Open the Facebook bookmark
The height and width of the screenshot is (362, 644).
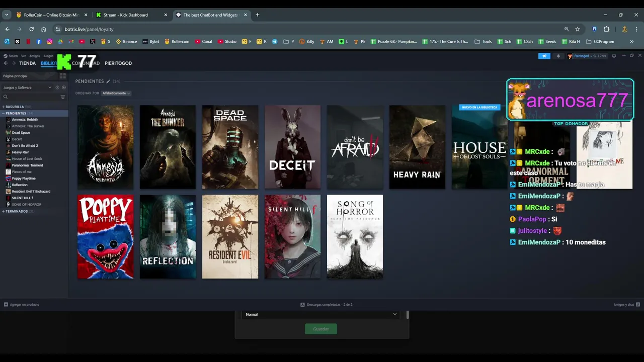point(39,42)
